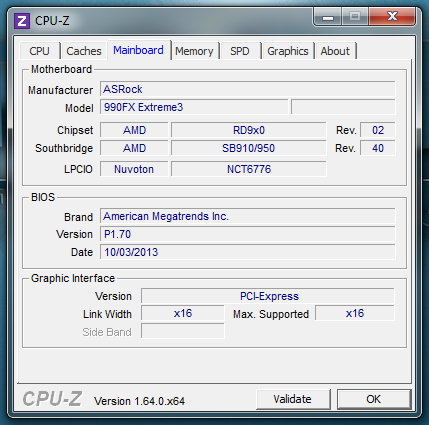
Task: Click the Version 1.64.0.x64 text
Action: click(139, 401)
